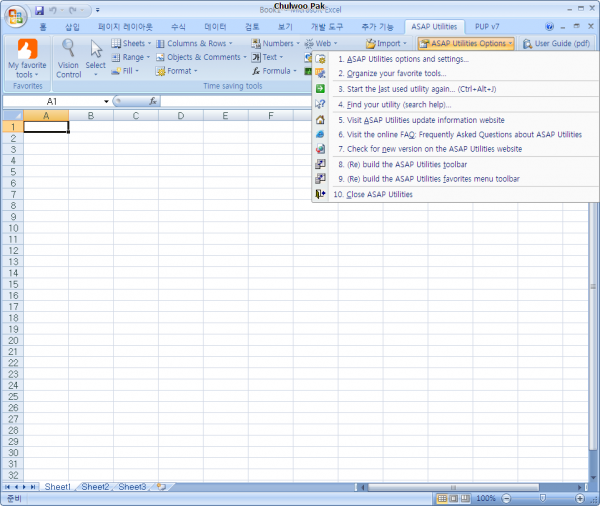Switch to the ASAP Utilities tab
Viewport: 600px width, 506px height.
tap(434, 26)
